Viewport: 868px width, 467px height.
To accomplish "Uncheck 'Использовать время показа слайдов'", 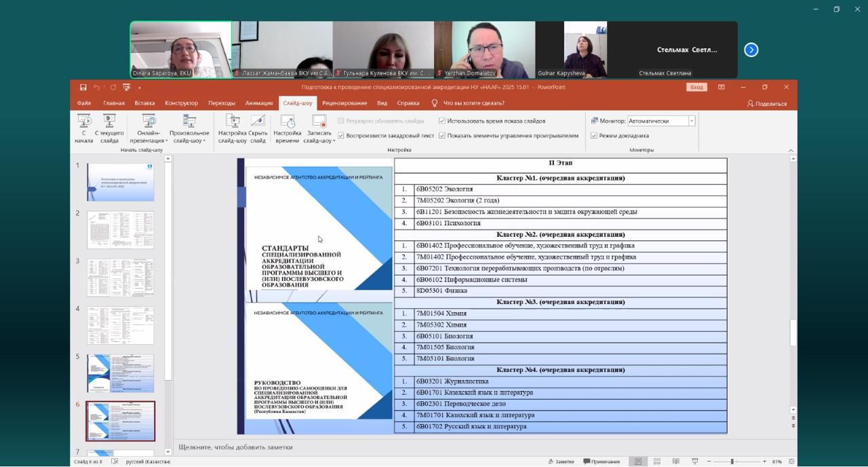I will (x=442, y=121).
